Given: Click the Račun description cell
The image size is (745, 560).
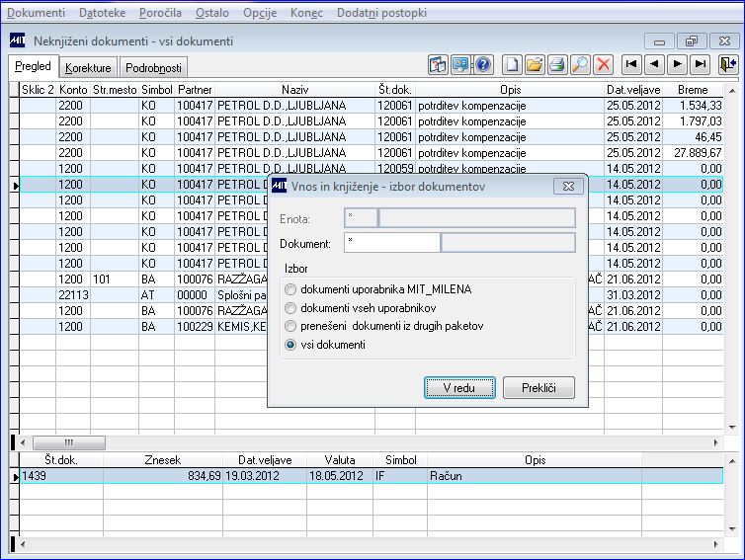Looking at the screenshot, I should coord(534,476).
